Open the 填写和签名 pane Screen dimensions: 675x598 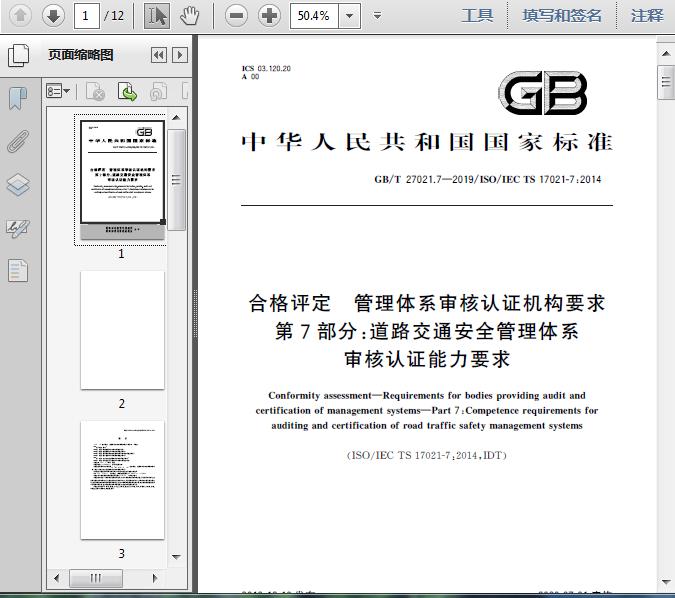pyautogui.click(x=562, y=16)
